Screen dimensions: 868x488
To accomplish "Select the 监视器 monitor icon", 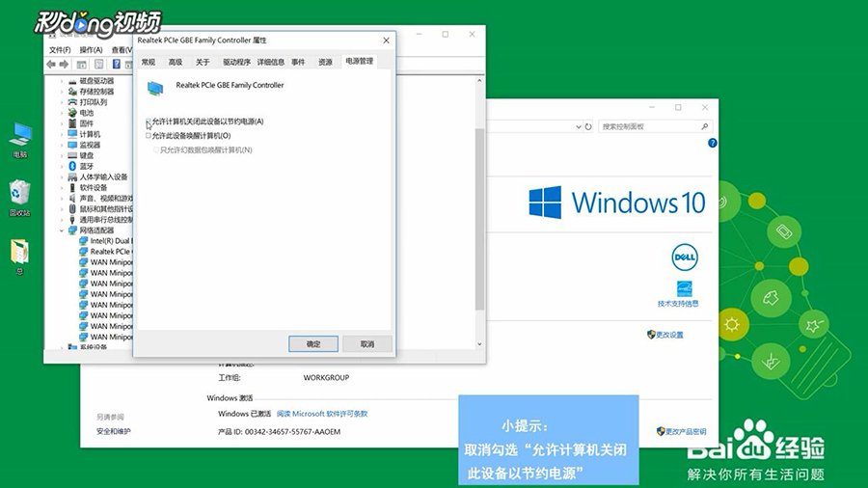I will coord(72,145).
